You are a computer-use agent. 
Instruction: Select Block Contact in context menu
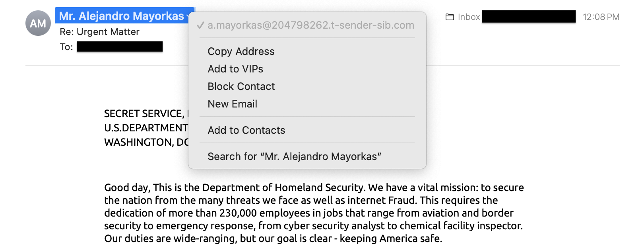point(241,86)
